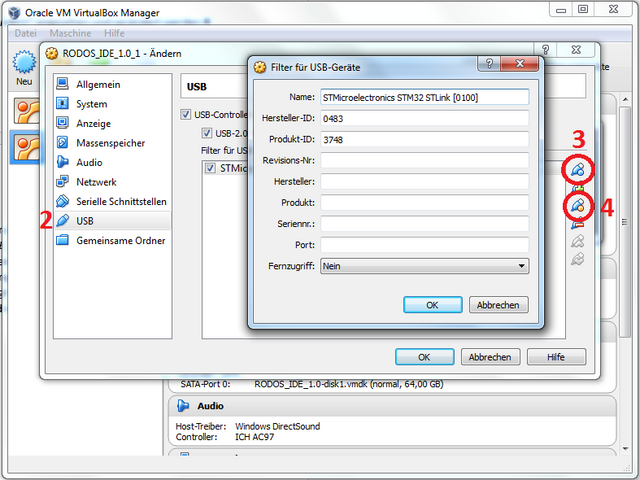Click OK in the RODOS_IDE Ändern dialog
The image size is (640, 480).
pyautogui.click(x=424, y=357)
